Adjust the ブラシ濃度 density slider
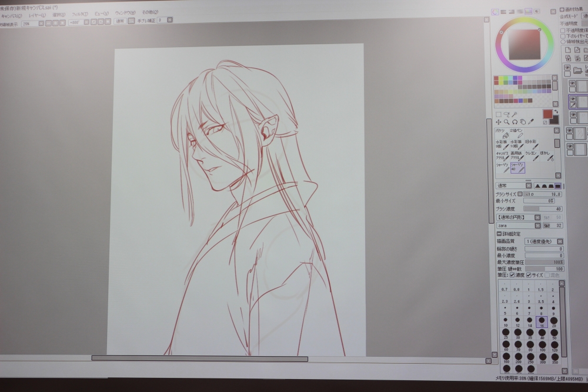The width and height of the screenshot is (588, 392). [x=543, y=209]
